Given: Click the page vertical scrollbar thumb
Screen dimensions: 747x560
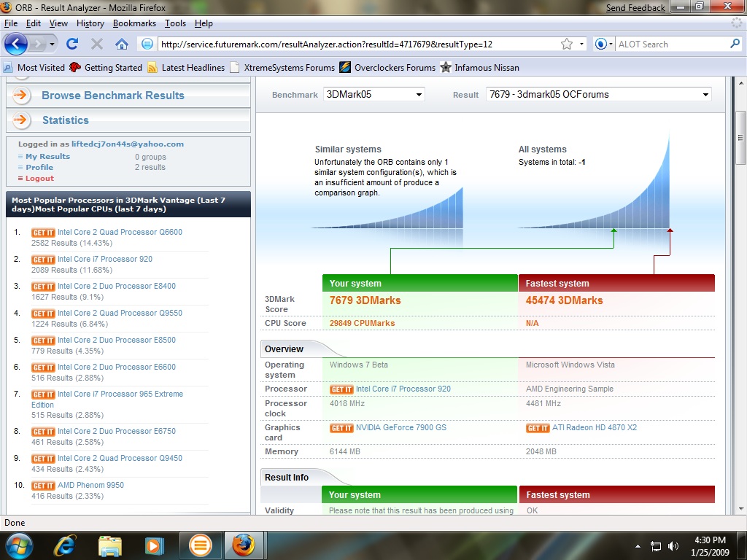Looking at the screenshot, I should [x=740, y=138].
